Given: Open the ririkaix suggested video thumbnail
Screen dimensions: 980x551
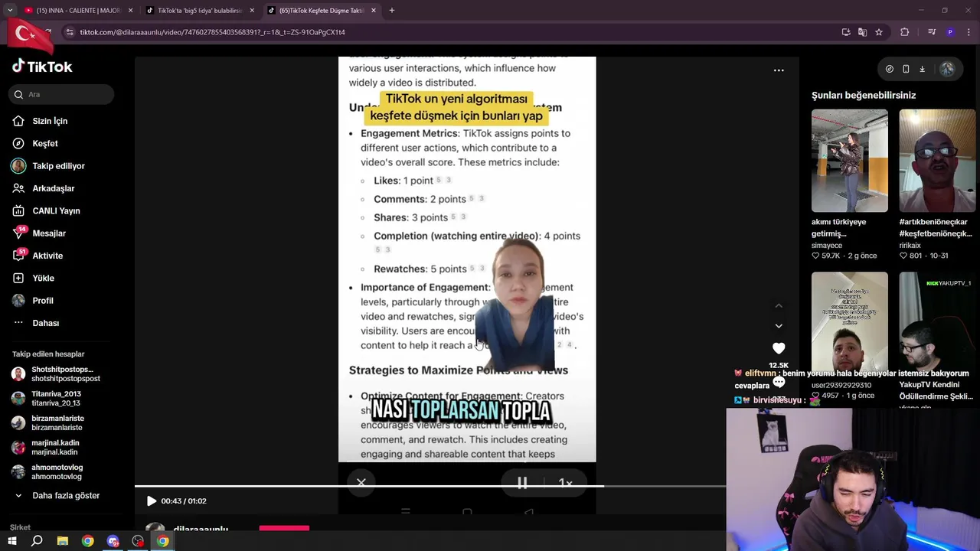Looking at the screenshot, I should [937, 161].
